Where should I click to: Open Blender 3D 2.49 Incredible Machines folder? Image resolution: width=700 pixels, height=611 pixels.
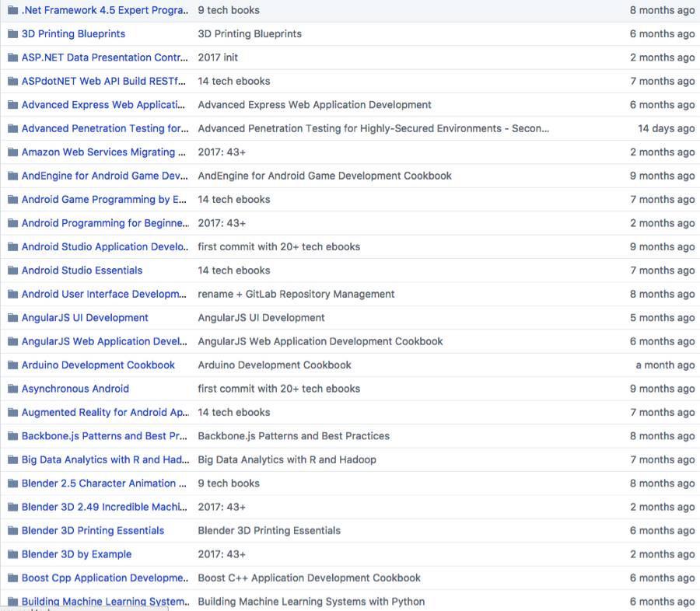(x=104, y=507)
